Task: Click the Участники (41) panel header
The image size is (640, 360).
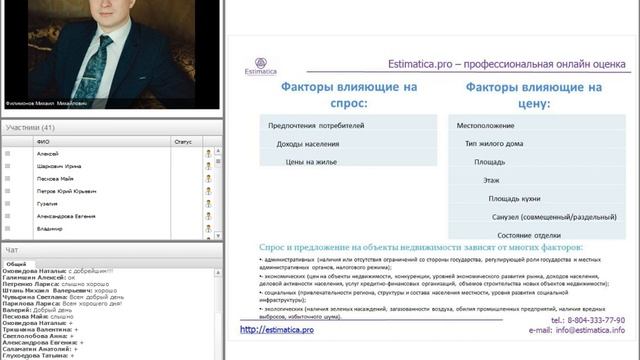Action: [112, 128]
